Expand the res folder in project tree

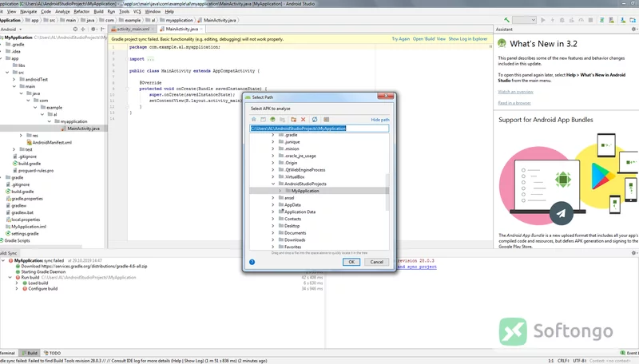[x=22, y=135]
